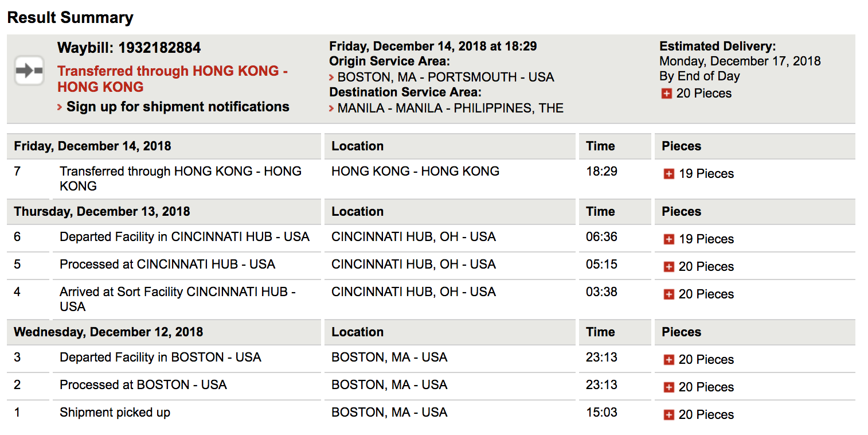This screenshot has width=868, height=435.
Task: Click the Friday, December 14, 2018 header
Action: click(x=92, y=146)
